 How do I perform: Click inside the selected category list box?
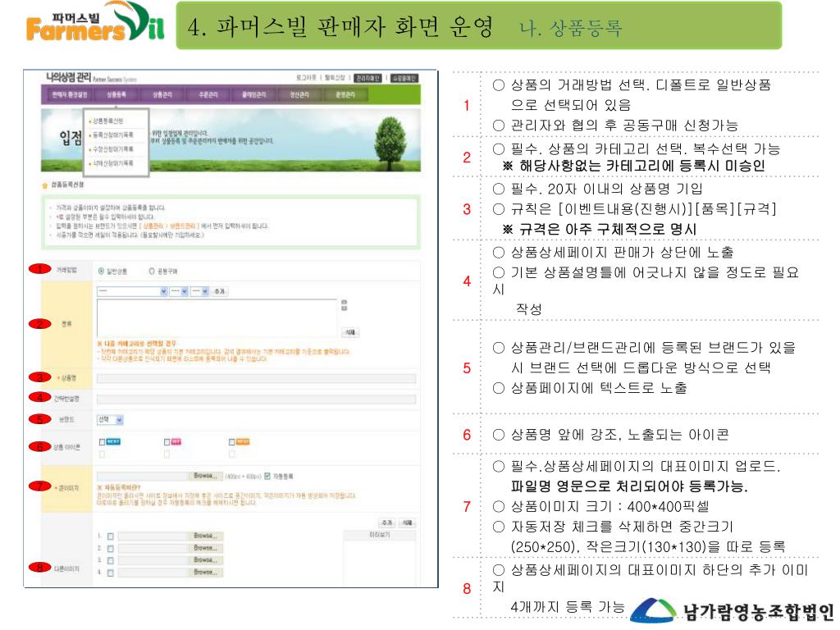217,318
